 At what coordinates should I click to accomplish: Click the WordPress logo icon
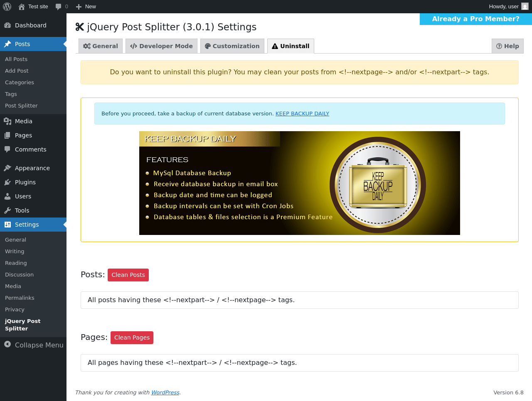[7, 7]
